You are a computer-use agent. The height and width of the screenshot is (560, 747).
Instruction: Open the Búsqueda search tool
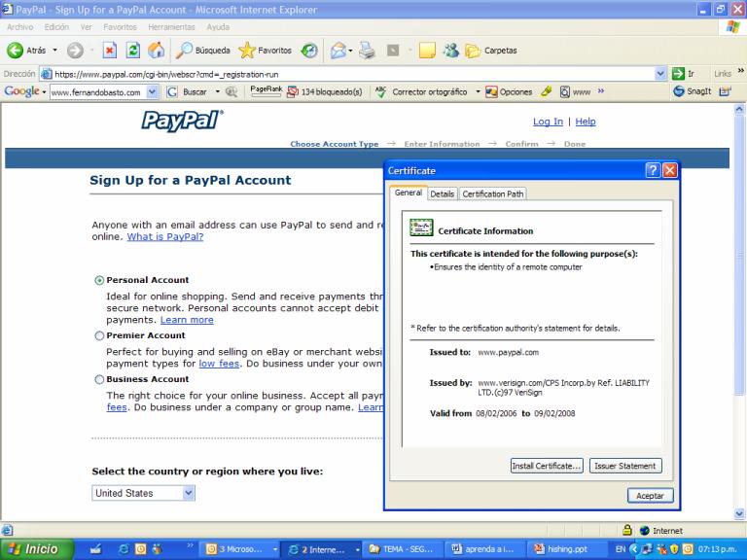click(203, 50)
